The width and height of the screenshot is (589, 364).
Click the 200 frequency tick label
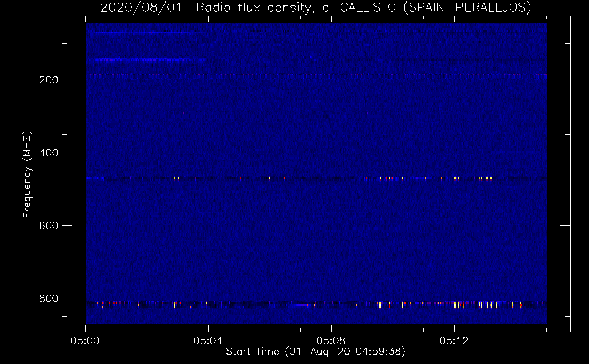point(49,80)
